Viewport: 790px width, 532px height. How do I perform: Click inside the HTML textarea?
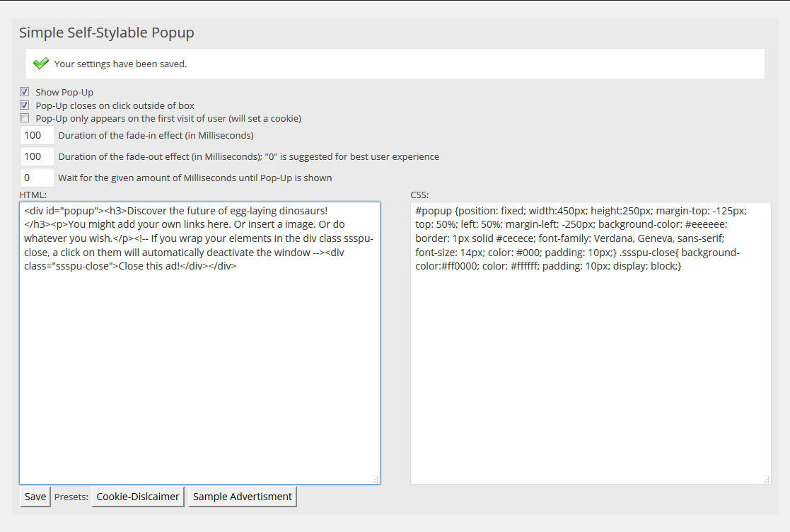pyautogui.click(x=199, y=343)
